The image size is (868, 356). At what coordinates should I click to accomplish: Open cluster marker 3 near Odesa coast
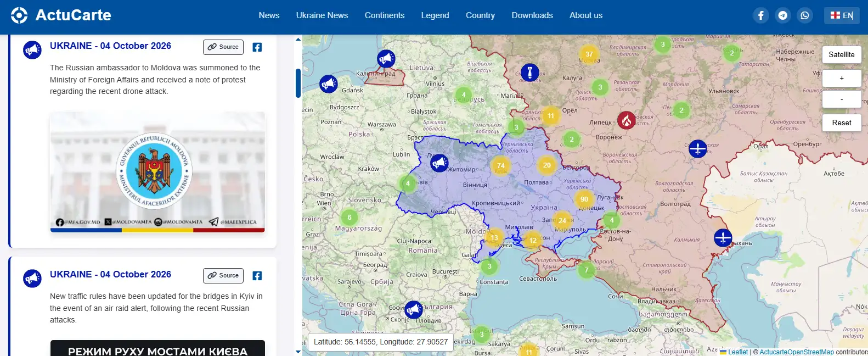tap(489, 266)
